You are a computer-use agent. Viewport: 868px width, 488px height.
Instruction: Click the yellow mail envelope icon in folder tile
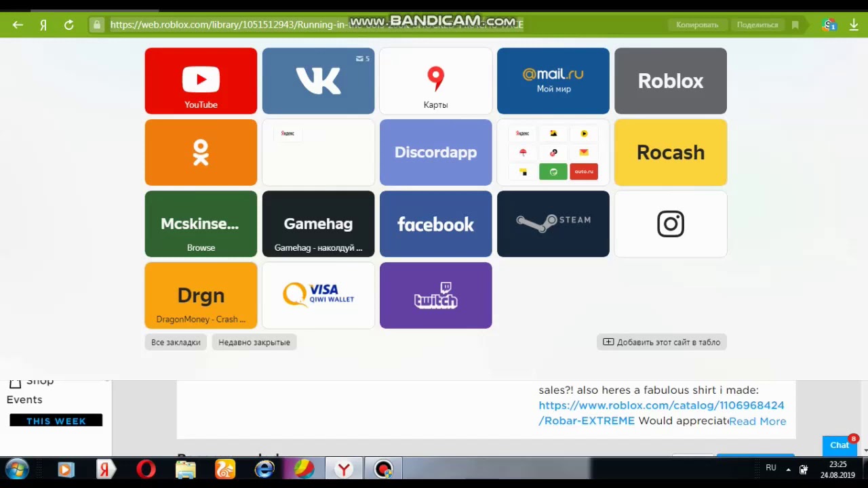pos(584,152)
